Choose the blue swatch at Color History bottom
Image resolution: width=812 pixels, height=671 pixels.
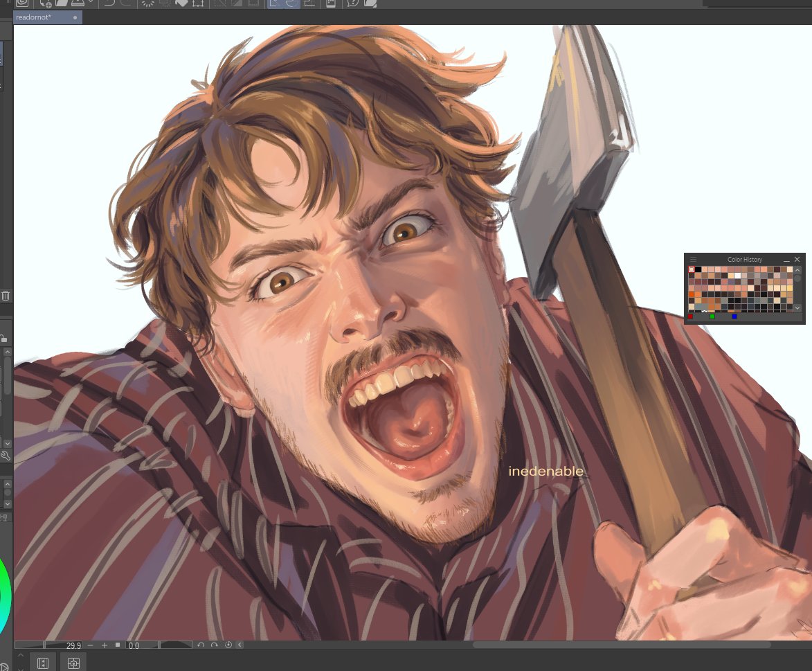click(734, 316)
